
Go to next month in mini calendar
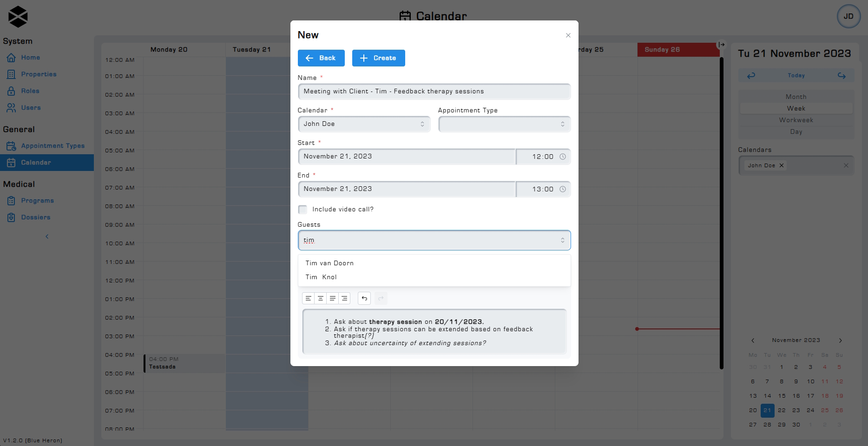[x=840, y=341]
